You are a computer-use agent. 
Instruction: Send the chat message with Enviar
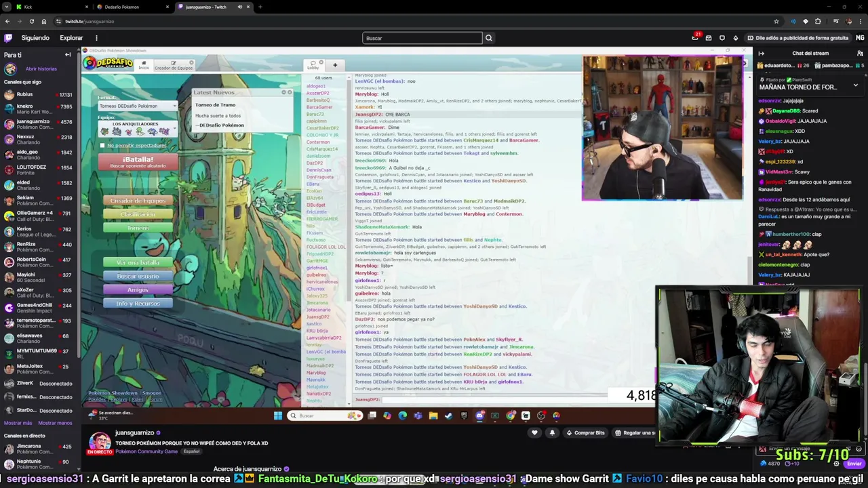[x=854, y=464]
